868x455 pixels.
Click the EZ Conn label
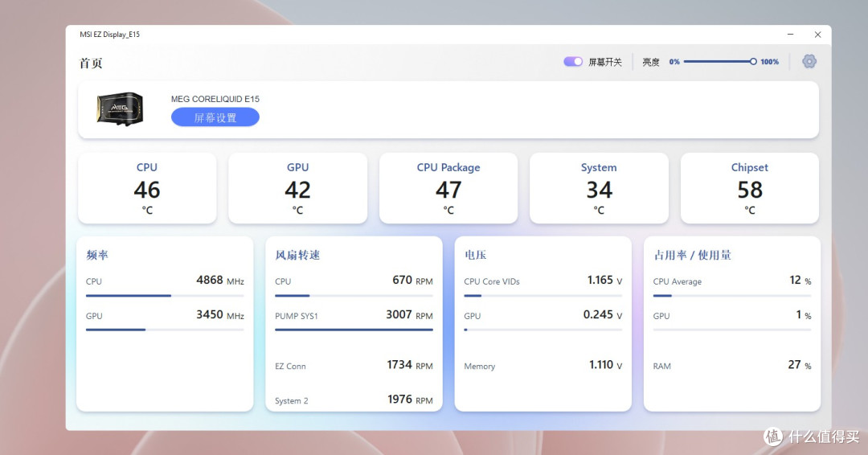(290, 367)
